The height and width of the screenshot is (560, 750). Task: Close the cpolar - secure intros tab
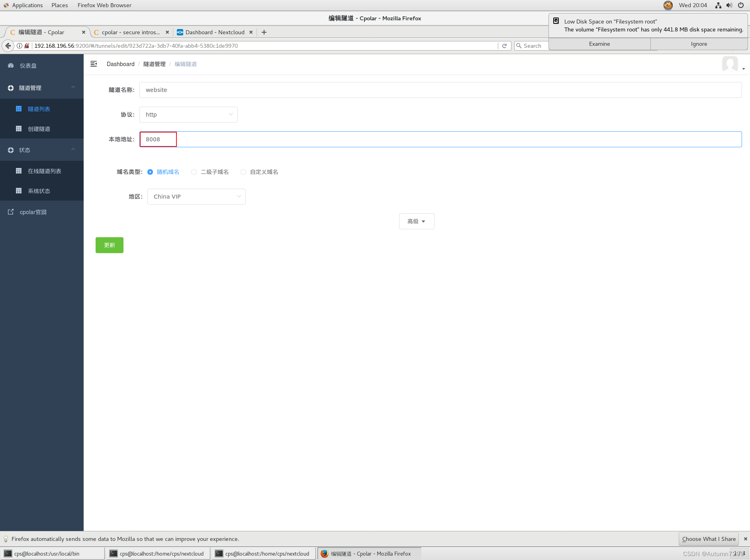[x=167, y=32]
